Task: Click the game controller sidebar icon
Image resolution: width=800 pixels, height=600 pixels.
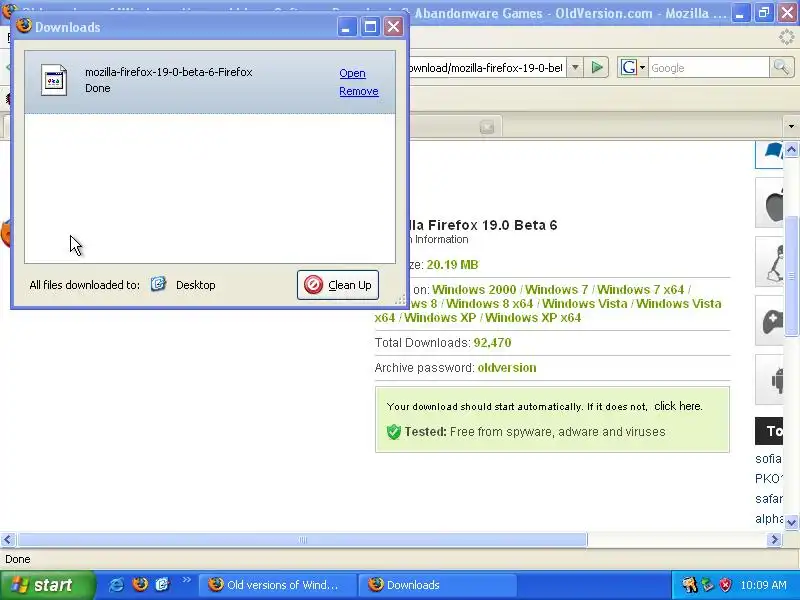Action: (770, 320)
